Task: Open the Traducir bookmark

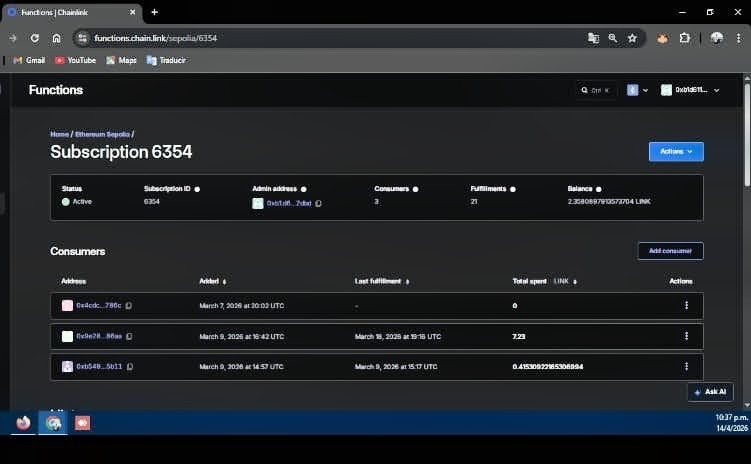Action: click(x=166, y=60)
